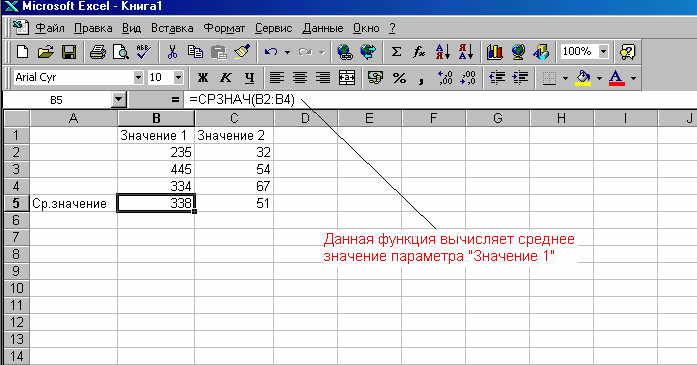Open Print Preview magnifier icon
This screenshot has height=365, width=697.
pos(120,52)
